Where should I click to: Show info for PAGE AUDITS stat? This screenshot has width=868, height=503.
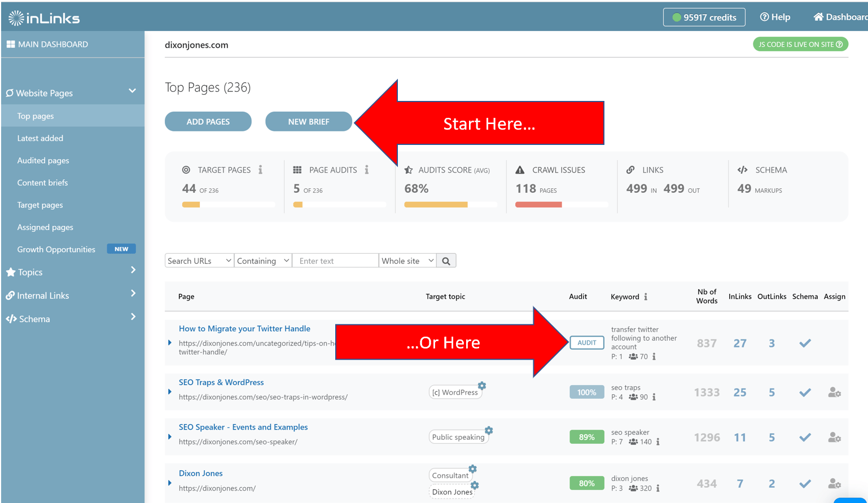366,170
